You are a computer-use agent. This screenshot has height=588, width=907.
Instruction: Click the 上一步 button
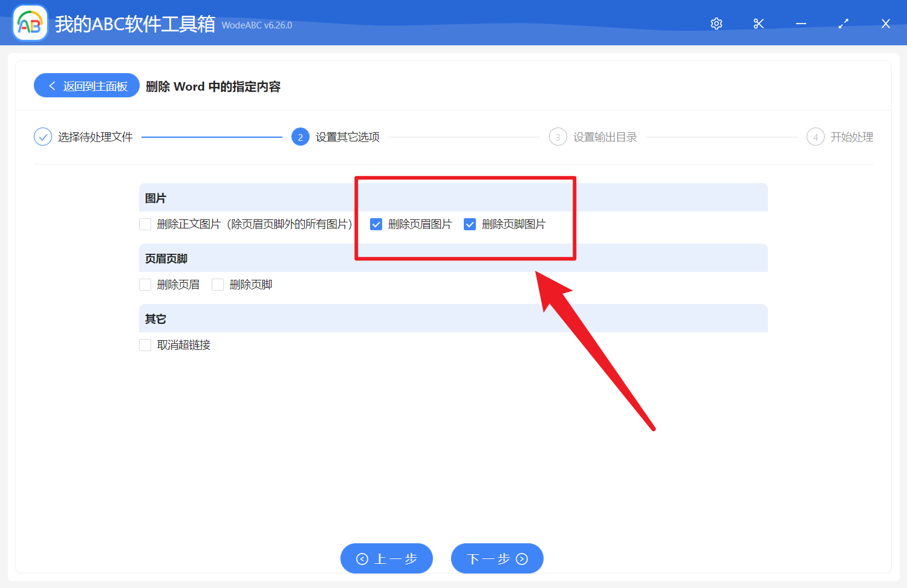(x=386, y=558)
